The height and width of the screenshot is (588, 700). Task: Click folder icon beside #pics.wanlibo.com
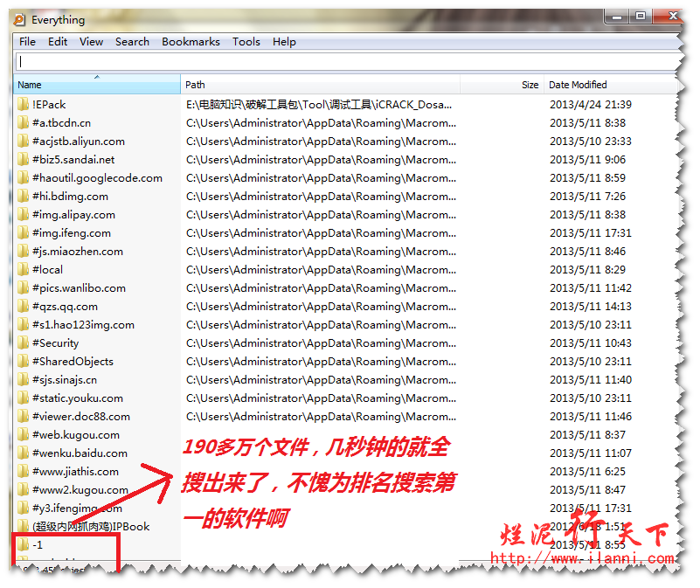[x=24, y=288]
